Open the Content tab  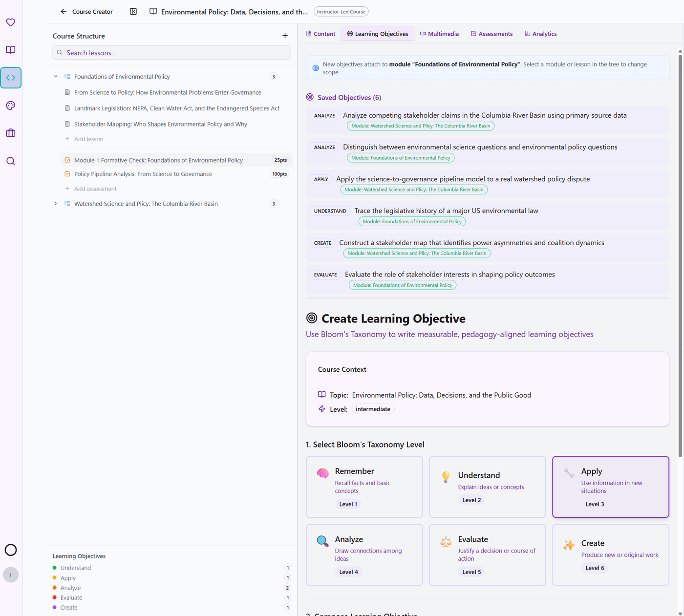click(x=321, y=34)
